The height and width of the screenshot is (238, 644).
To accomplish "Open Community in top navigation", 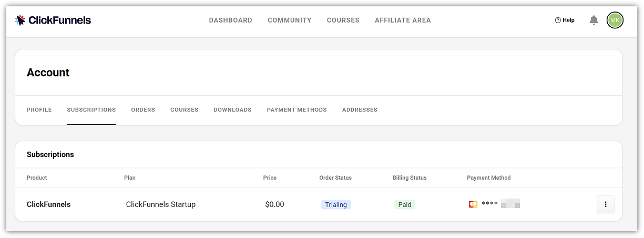I will coord(289,20).
